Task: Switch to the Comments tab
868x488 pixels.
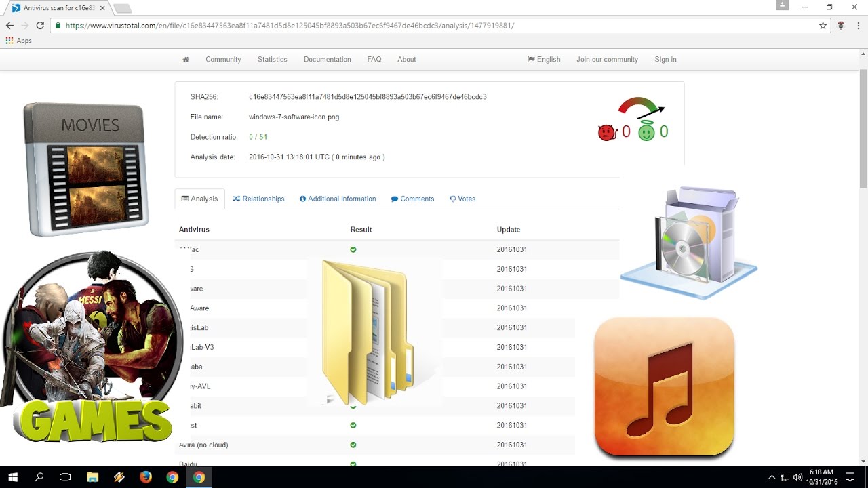Action: point(412,199)
